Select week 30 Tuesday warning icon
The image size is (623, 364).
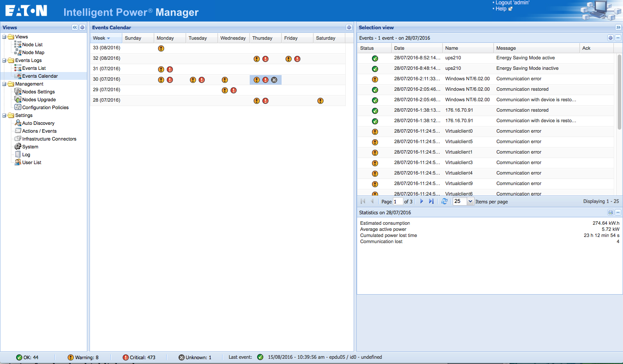click(193, 80)
